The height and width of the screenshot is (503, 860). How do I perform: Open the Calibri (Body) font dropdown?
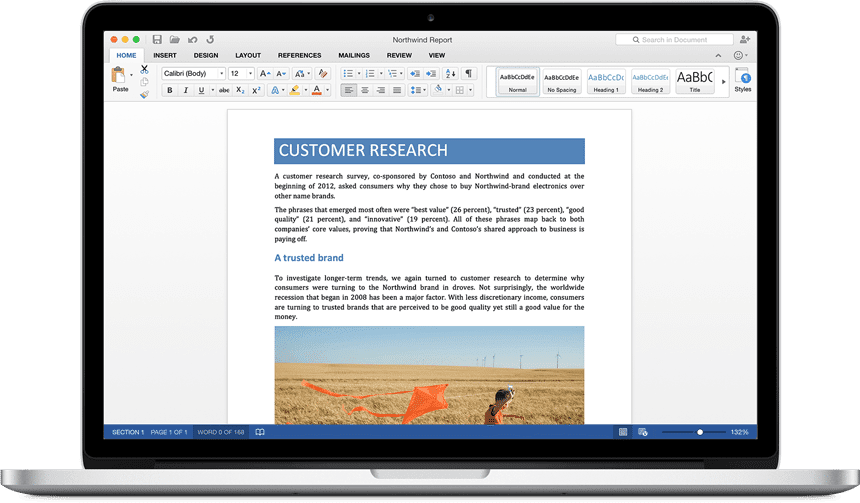point(193,73)
